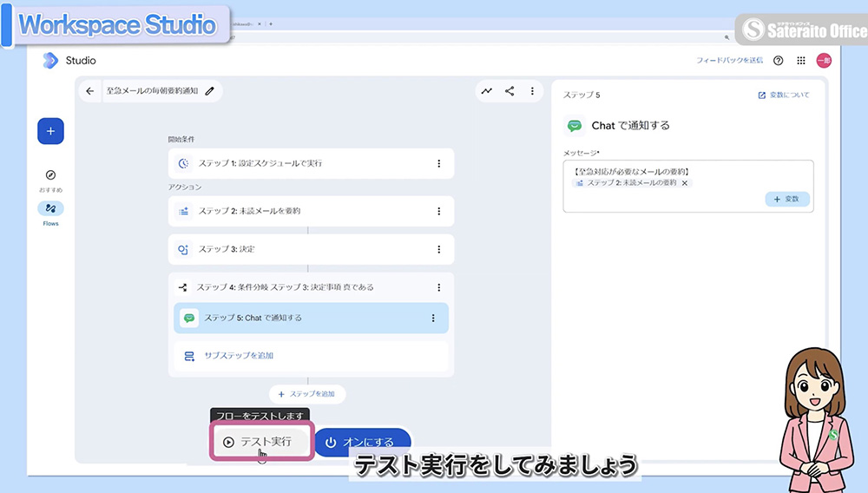Click フィードバックを送信 link
Image resolution: width=868 pixels, height=493 pixels.
(729, 60)
